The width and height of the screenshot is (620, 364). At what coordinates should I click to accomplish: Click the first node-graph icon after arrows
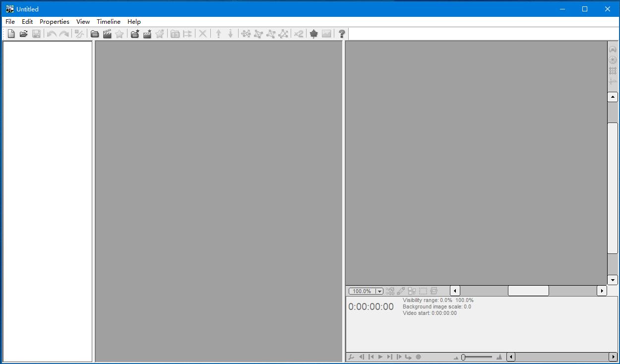coord(246,34)
